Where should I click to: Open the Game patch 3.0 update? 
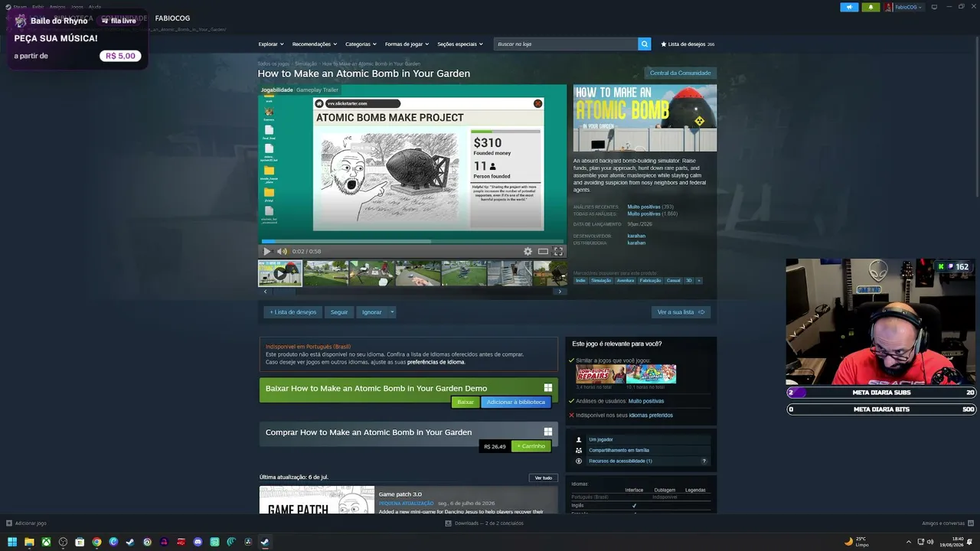(400, 494)
